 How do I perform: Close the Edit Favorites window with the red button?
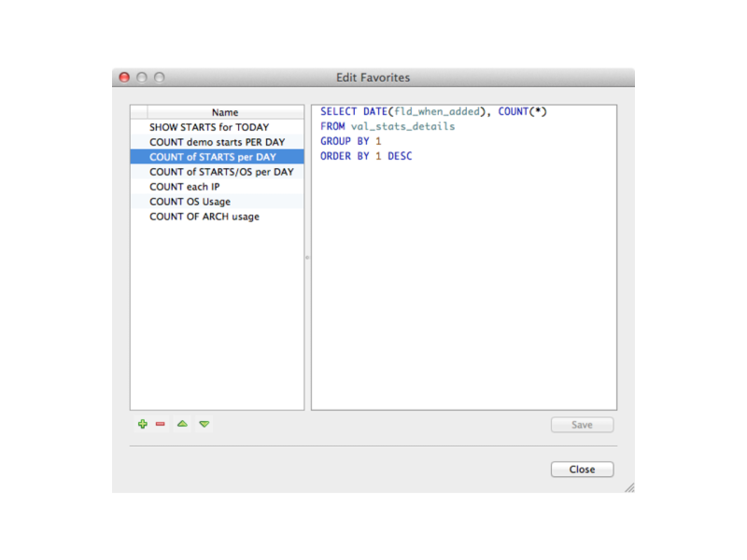click(124, 77)
